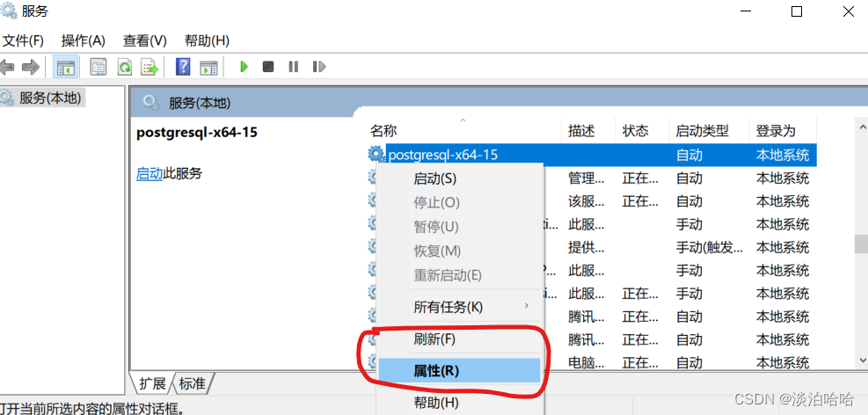
Task: Click the Forward arrow toolbar icon
Action: 31,68
